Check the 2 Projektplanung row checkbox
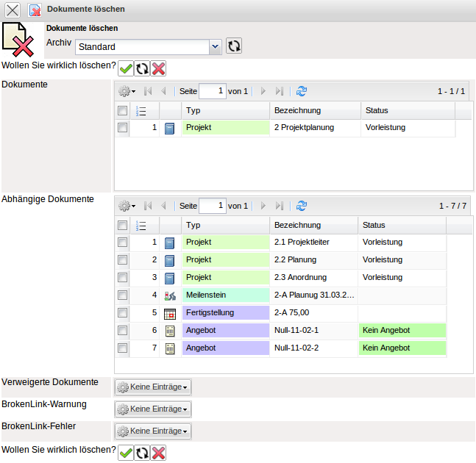 click(x=123, y=128)
